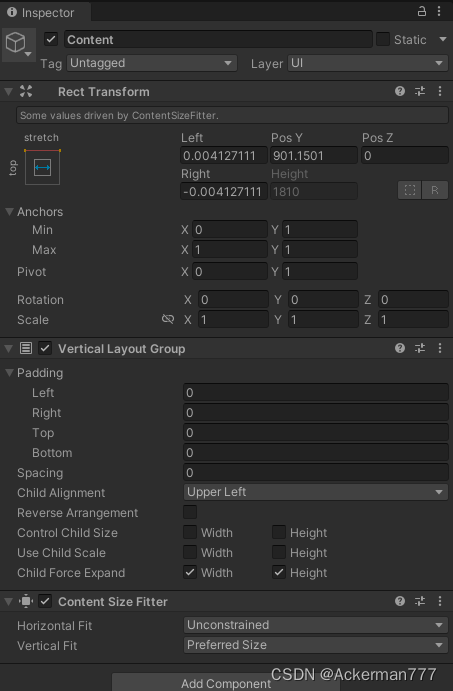Click the Add Component button

pos(226,682)
